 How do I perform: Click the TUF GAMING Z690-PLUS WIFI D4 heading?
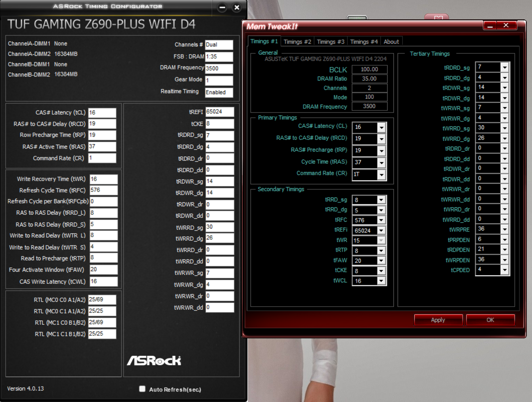click(101, 24)
